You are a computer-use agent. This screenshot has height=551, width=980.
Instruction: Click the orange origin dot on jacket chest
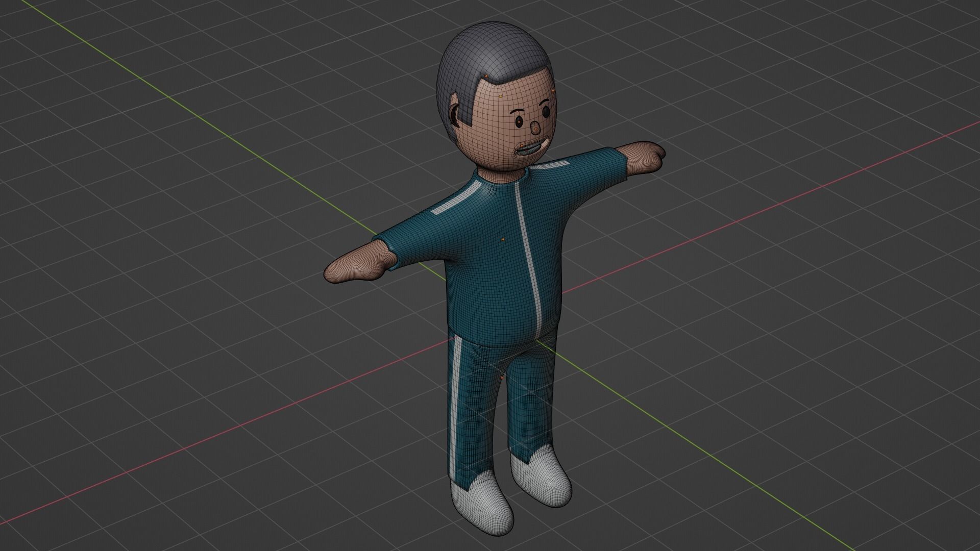(503, 239)
